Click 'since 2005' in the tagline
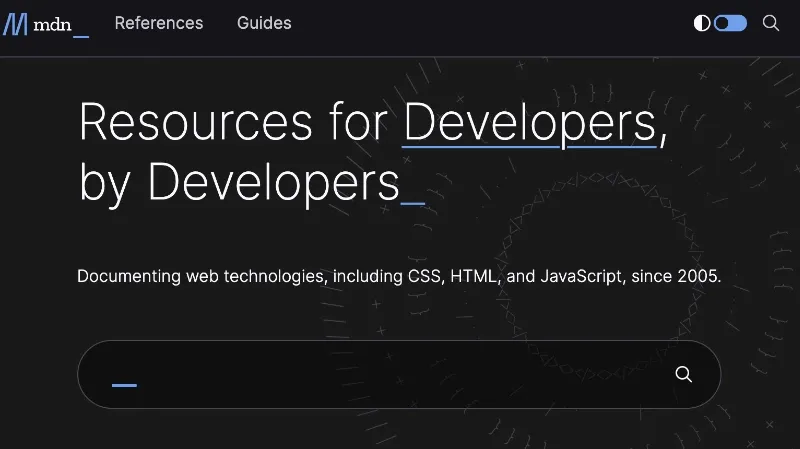The image size is (800, 449). click(x=675, y=276)
